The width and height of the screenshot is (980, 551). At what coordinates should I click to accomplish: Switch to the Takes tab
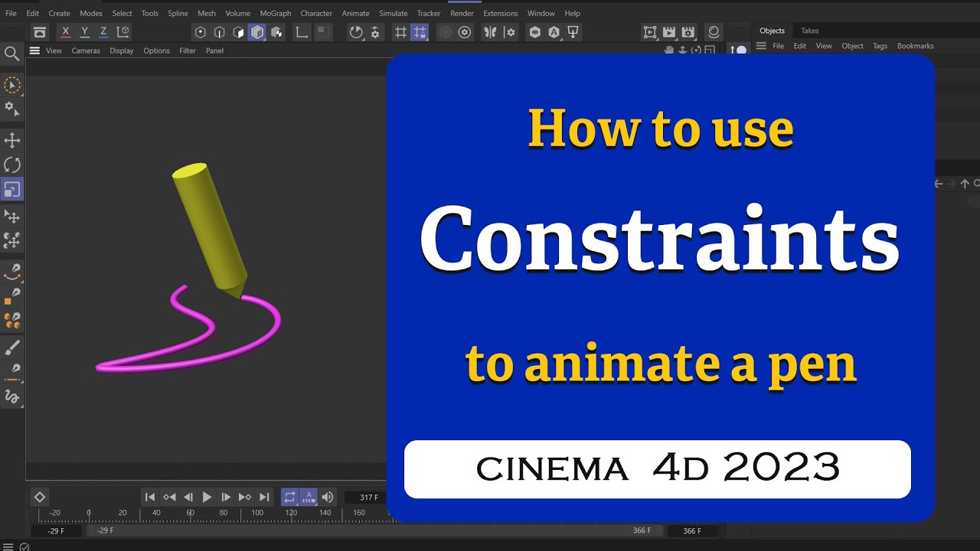810,31
